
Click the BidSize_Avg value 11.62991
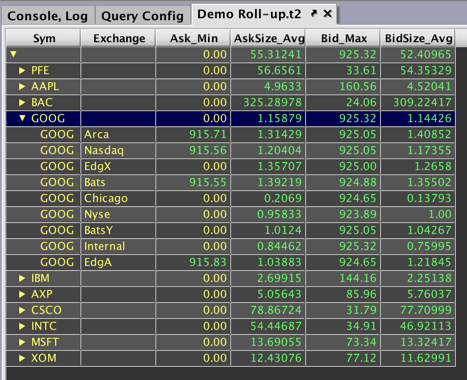(x=426, y=358)
